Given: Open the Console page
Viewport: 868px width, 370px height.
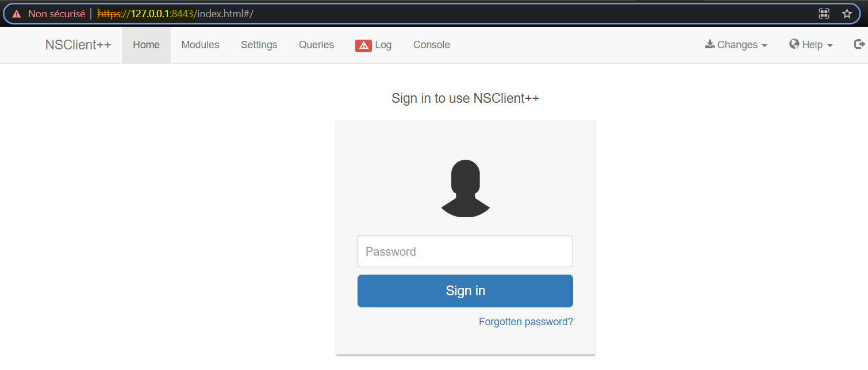Looking at the screenshot, I should [x=431, y=45].
